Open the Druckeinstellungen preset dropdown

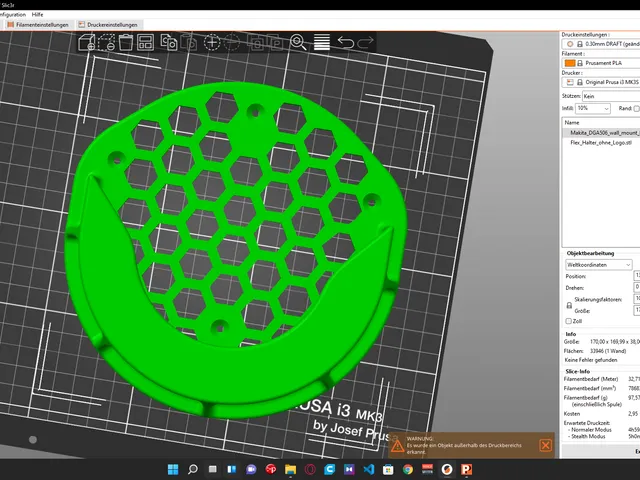click(601, 44)
